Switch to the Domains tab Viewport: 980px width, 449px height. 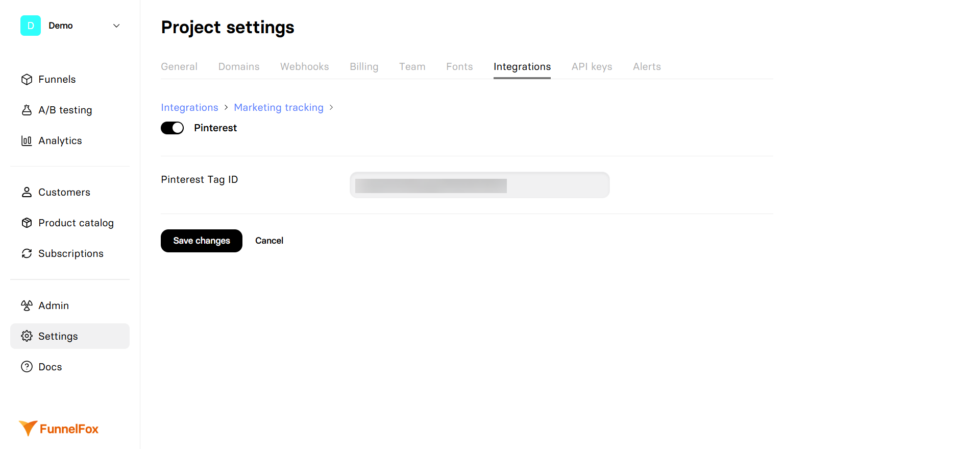[239, 66]
